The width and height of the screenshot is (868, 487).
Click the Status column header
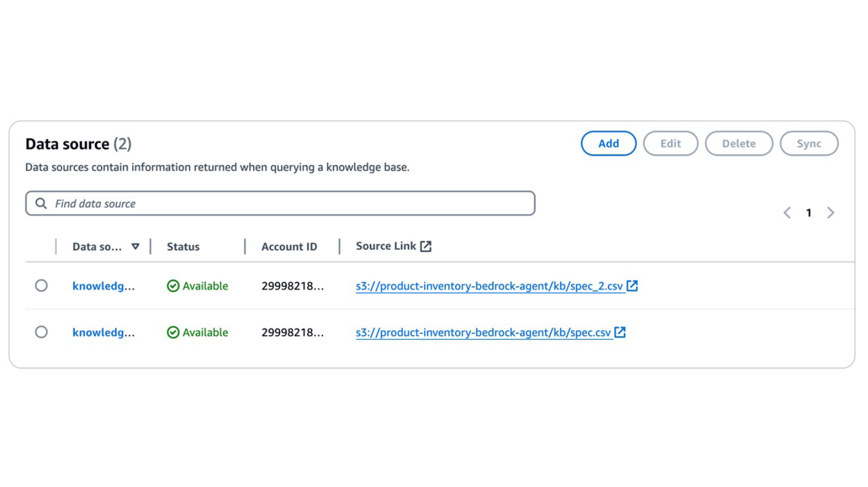(183, 247)
